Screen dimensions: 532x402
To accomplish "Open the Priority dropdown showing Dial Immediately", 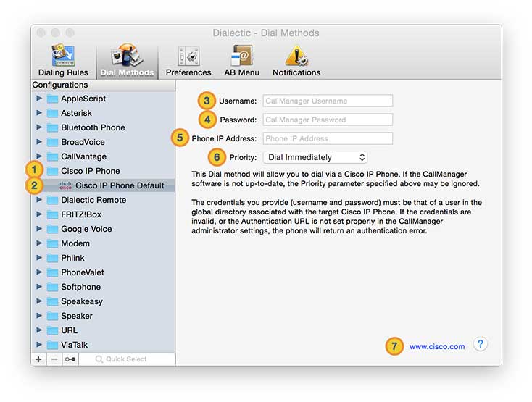I will (315, 157).
